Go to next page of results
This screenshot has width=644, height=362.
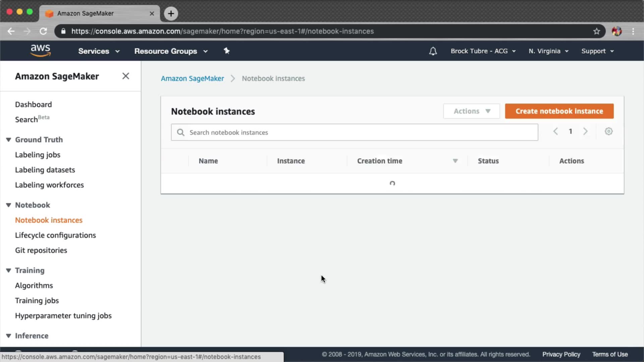click(x=585, y=131)
